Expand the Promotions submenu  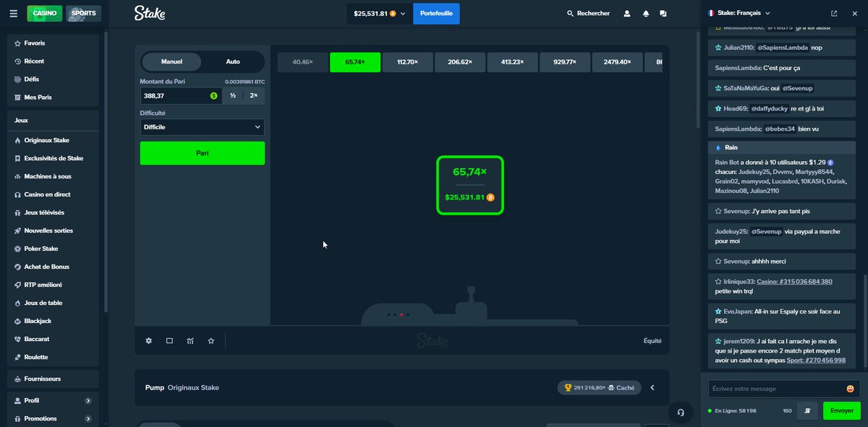[88, 418]
